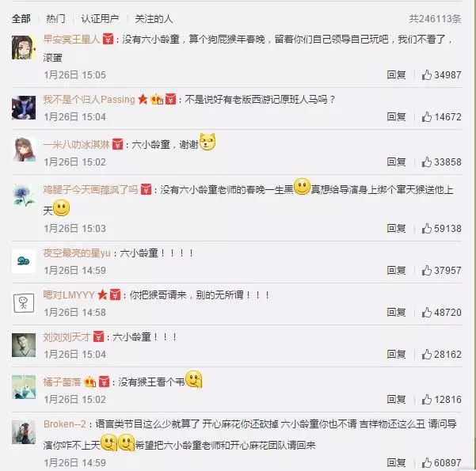Click avatar of 刘刘刘天才

coord(24,345)
